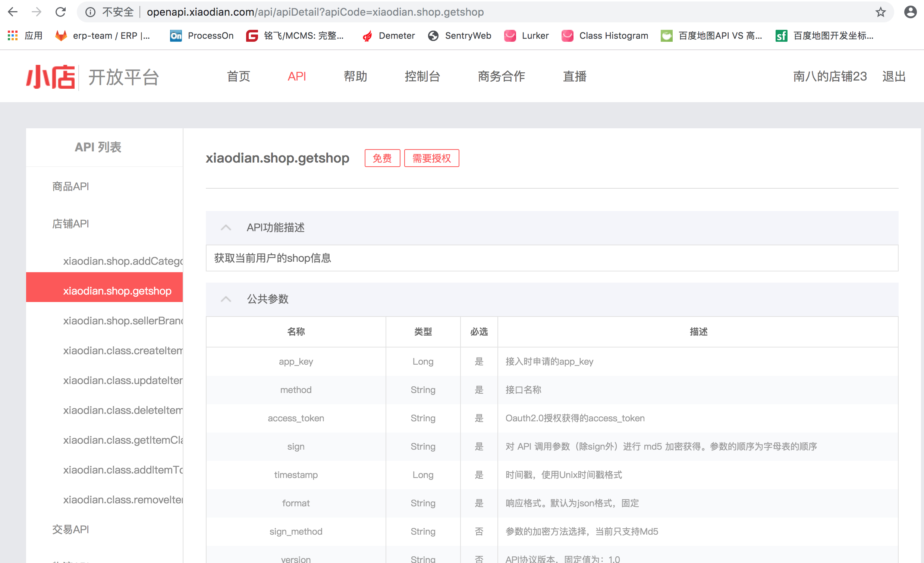Viewport: 924px width, 563px height.
Task: Open the Apps grid bookmark icon
Action: [x=13, y=36]
